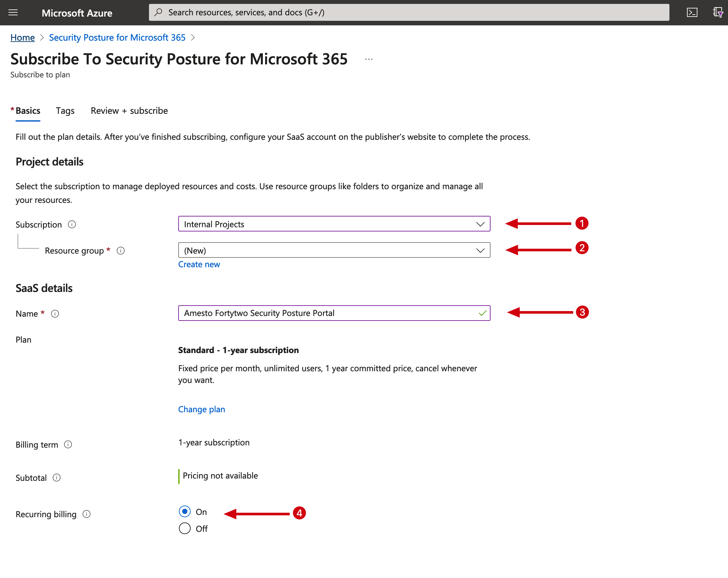The width and height of the screenshot is (728, 578).
Task: Select recurring billing Off option
Action: pyautogui.click(x=185, y=528)
